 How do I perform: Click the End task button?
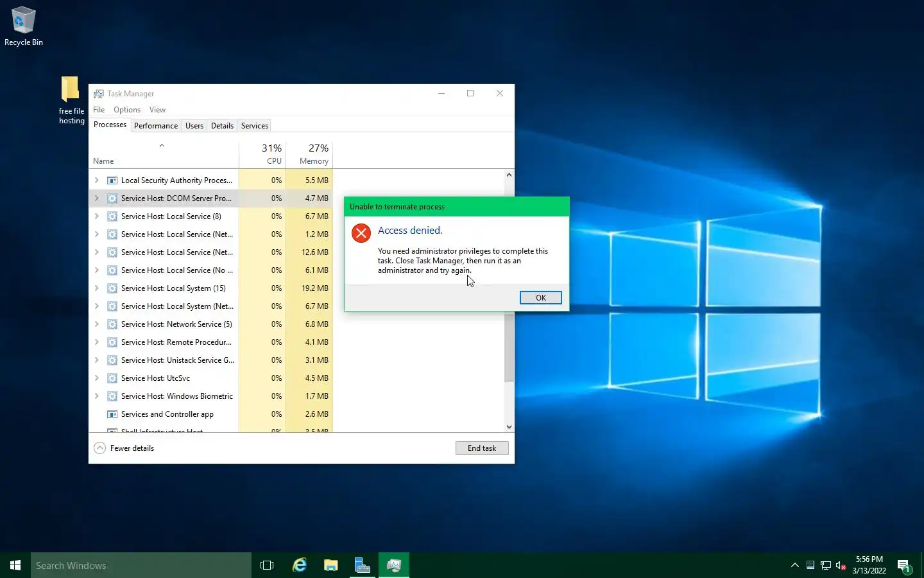pos(482,448)
